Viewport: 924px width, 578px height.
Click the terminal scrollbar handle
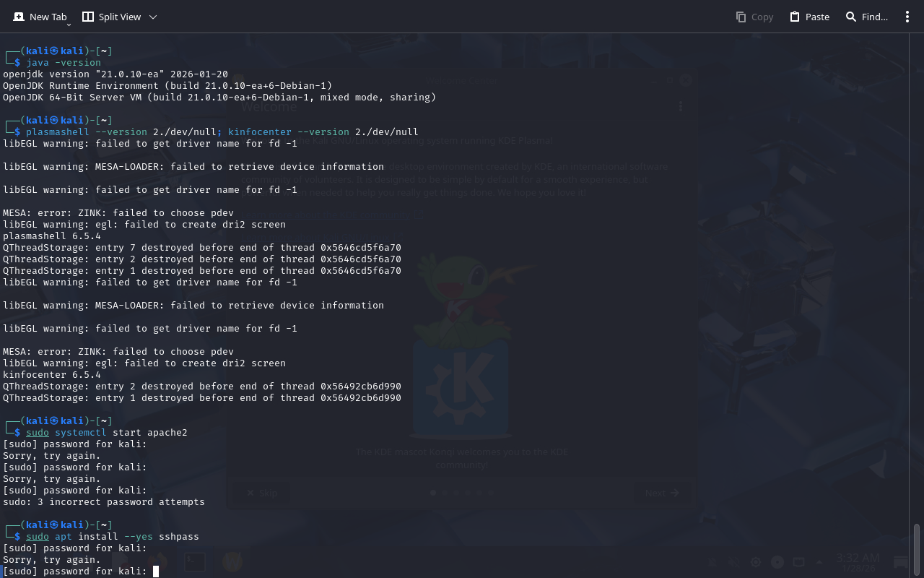917,549
